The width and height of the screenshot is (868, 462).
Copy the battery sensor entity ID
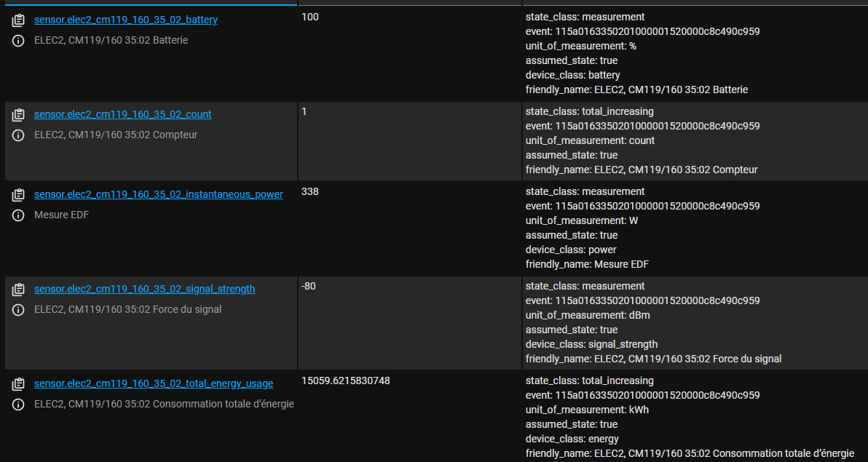pyautogui.click(x=19, y=20)
